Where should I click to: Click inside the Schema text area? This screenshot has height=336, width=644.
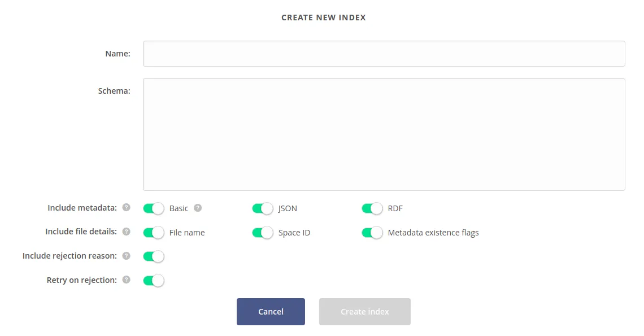click(384, 134)
